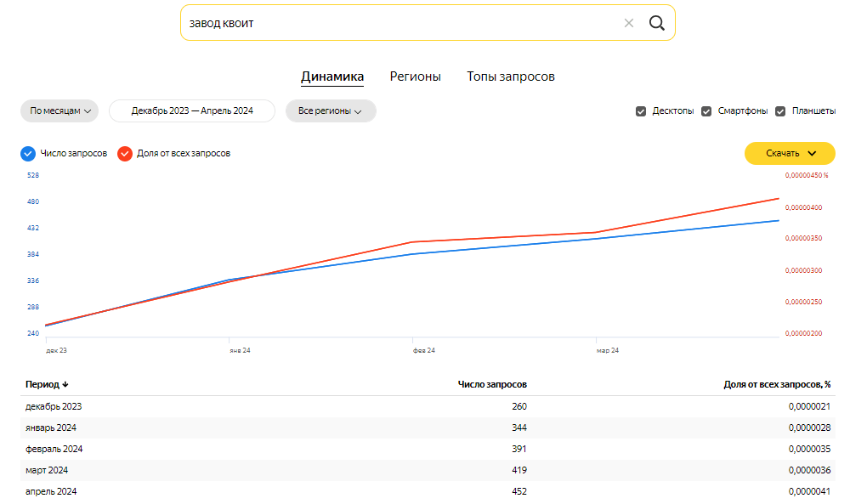Viewport: 850px width, 504px height.
Task: Uncheck the Десктопы checkbox
Action: pos(641,111)
